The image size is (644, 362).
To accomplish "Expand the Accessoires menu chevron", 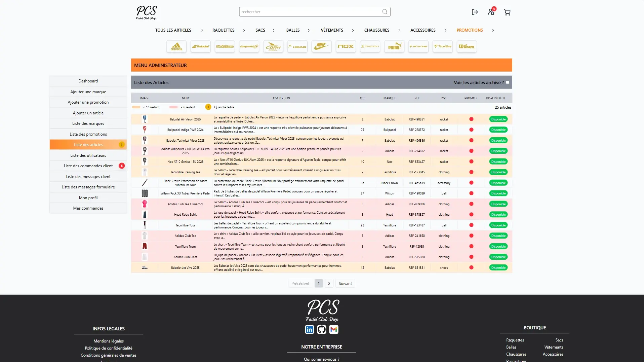I will point(445,30).
